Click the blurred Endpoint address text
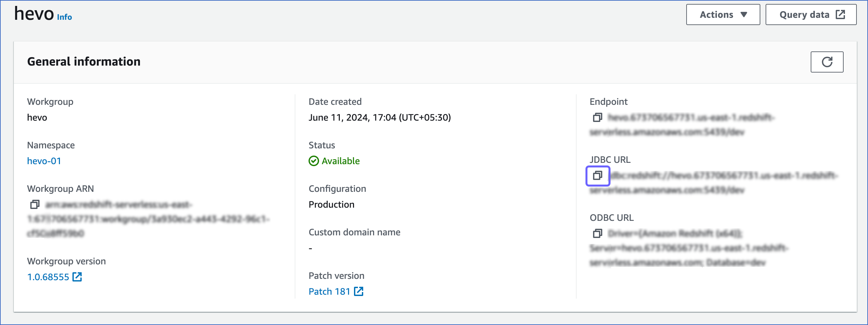The image size is (868, 325). pyautogui.click(x=682, y=124)
